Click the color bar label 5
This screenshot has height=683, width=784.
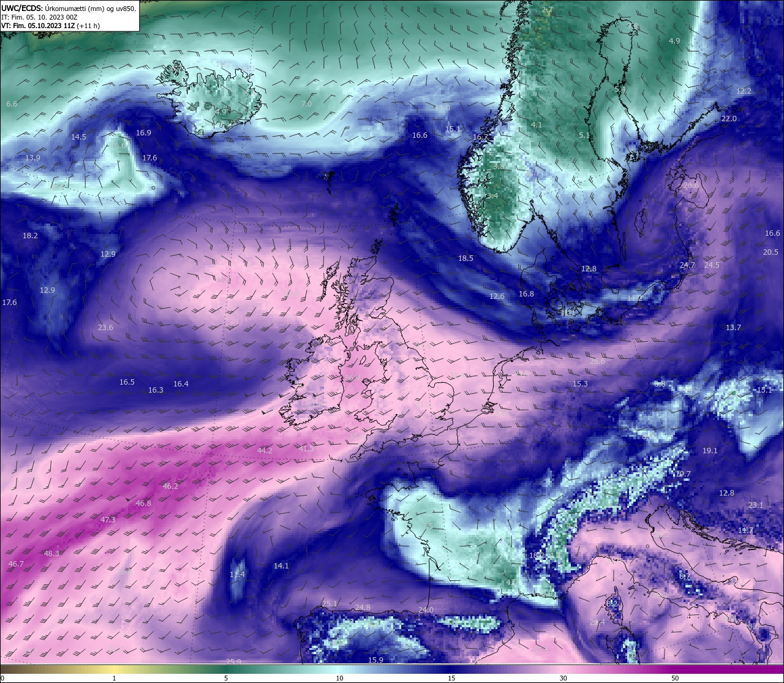(226, 678)
